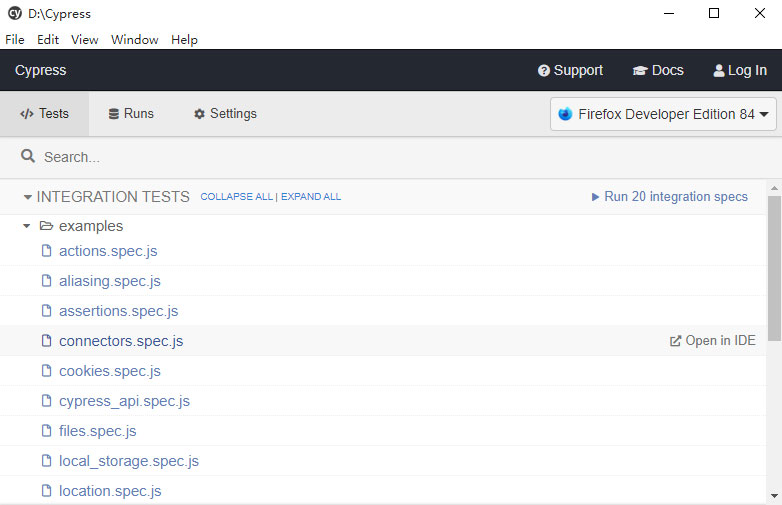The image size is (782, 505).
Task: Open the File menu
Action: pos(14,39)
